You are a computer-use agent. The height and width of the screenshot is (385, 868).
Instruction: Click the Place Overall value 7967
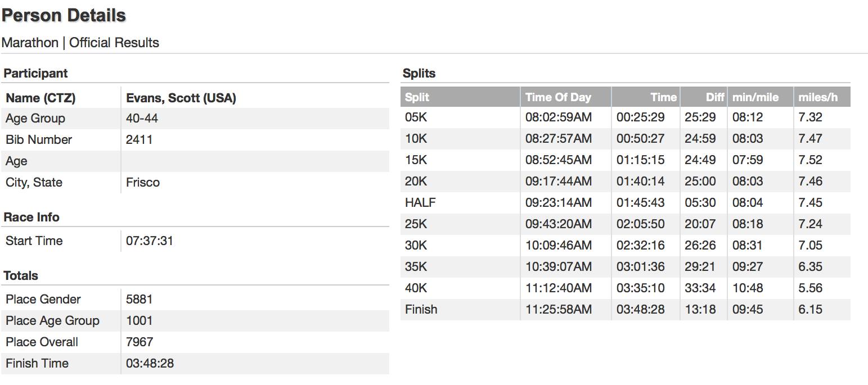point(139,342)
